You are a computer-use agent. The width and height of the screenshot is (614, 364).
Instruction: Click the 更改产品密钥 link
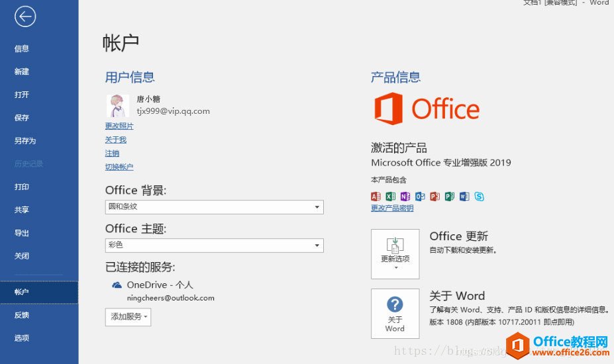392,208
